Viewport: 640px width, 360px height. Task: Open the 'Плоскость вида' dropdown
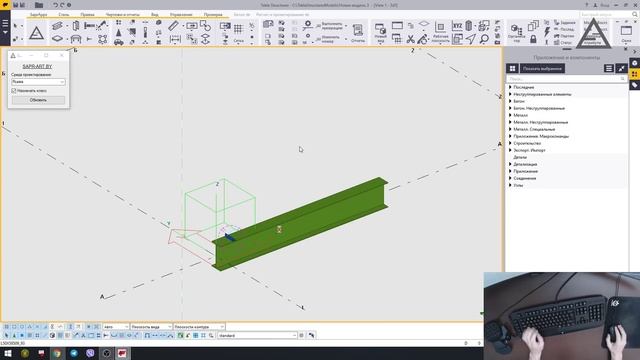coord(151,327)
